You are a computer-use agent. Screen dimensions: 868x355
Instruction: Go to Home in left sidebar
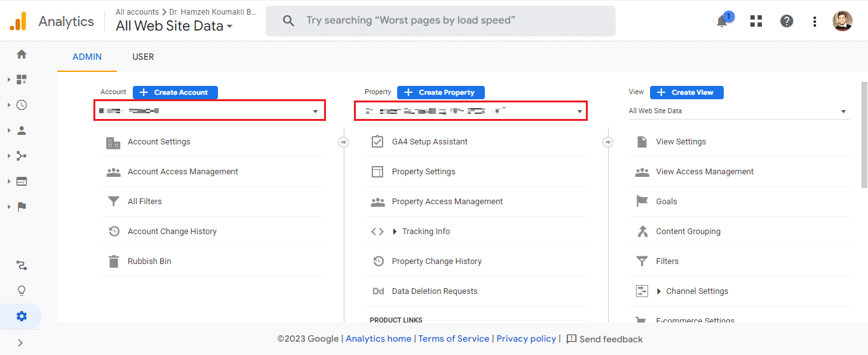tap(22, 54)
